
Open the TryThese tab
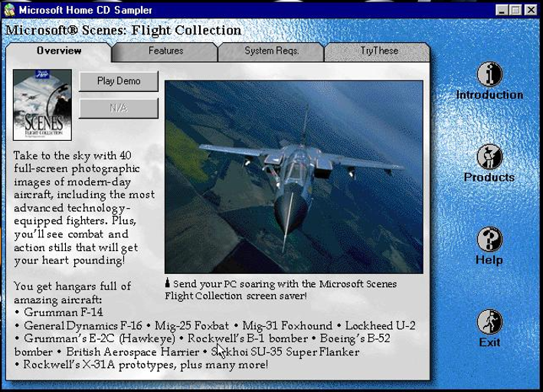click(x=379, y=51)
